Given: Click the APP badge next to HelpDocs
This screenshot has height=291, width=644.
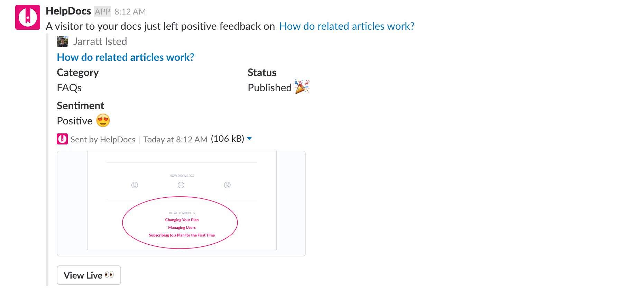Looking at the screenshot, I should 102,11.
